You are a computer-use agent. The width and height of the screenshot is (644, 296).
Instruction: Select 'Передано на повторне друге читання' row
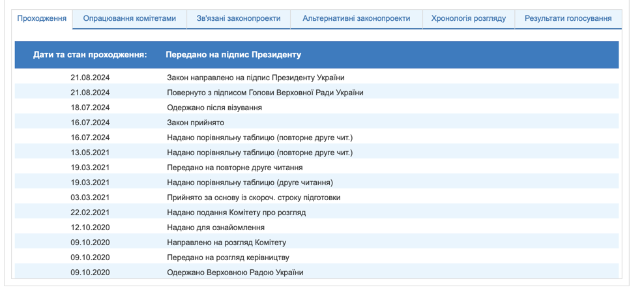[235, 168]
